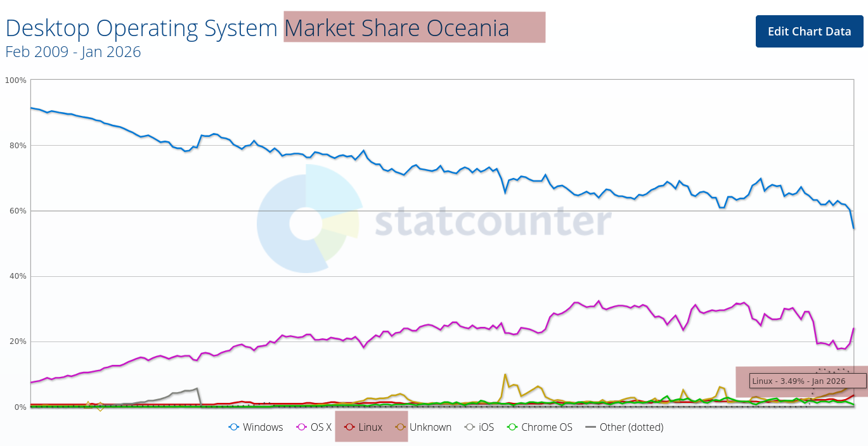
Task: Click the red Linux legend marker
Action: [x=349, y=427]
